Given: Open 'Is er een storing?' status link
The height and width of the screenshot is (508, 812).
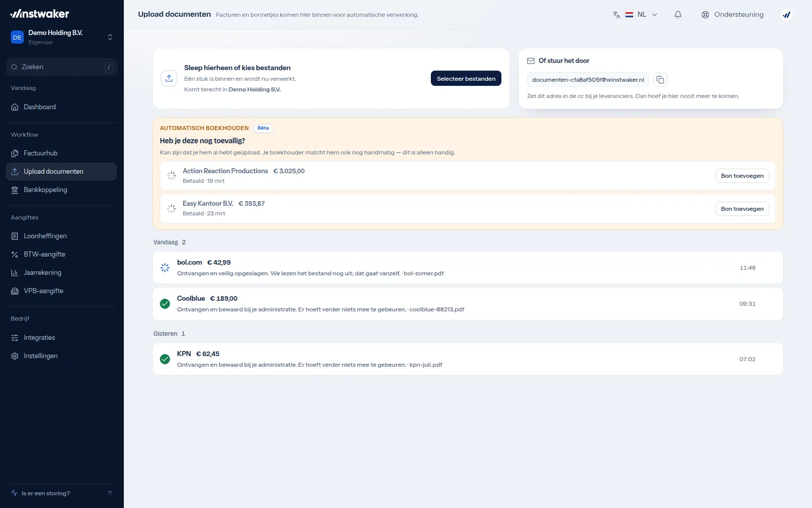Looking at the screenshot, I should coord(61,493).
